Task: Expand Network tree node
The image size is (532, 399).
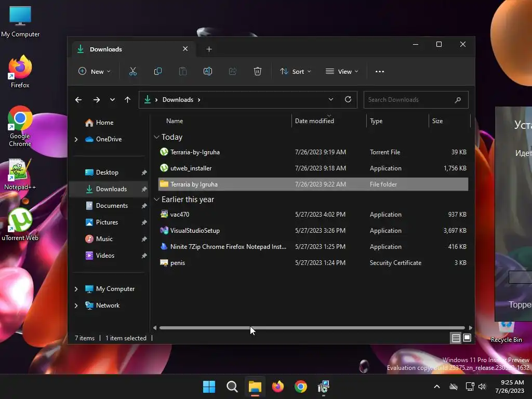Action: pyautogui.click(x=76, y=305)
